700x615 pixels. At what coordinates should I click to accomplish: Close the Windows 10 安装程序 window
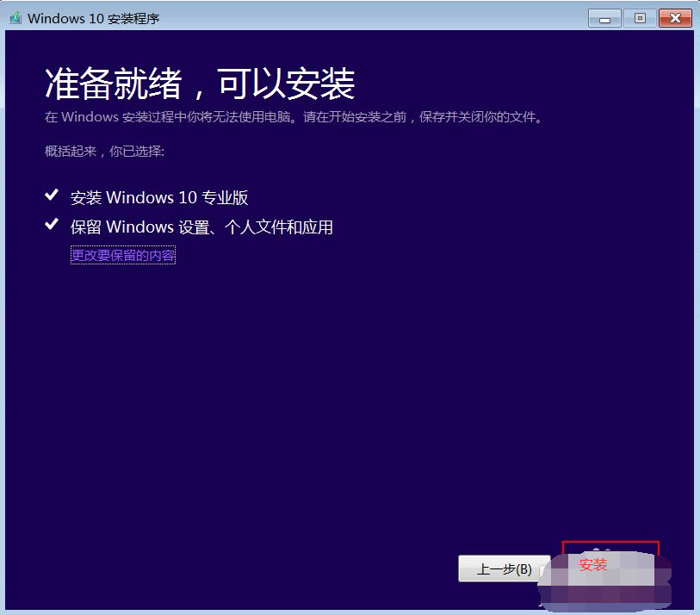click(x=675, y=18)
